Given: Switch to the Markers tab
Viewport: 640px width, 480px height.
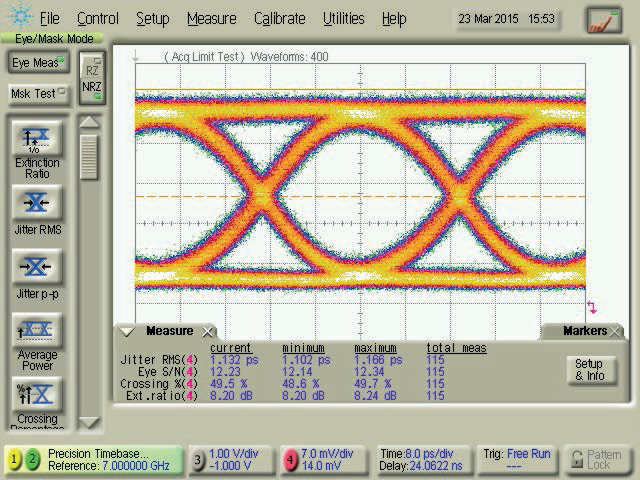Looking at the screenshot, I should point(585,331).
